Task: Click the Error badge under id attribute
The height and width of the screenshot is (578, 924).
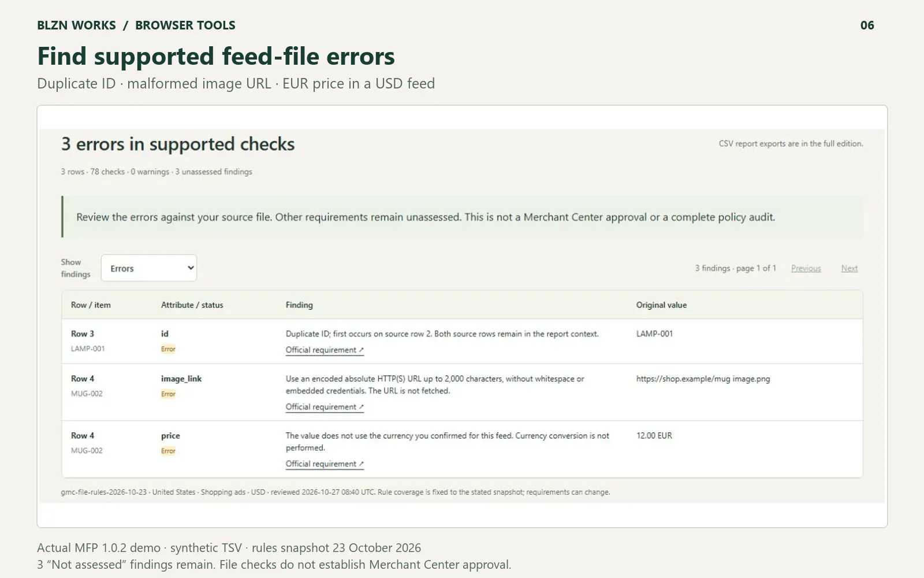Action: click(168, 349)
